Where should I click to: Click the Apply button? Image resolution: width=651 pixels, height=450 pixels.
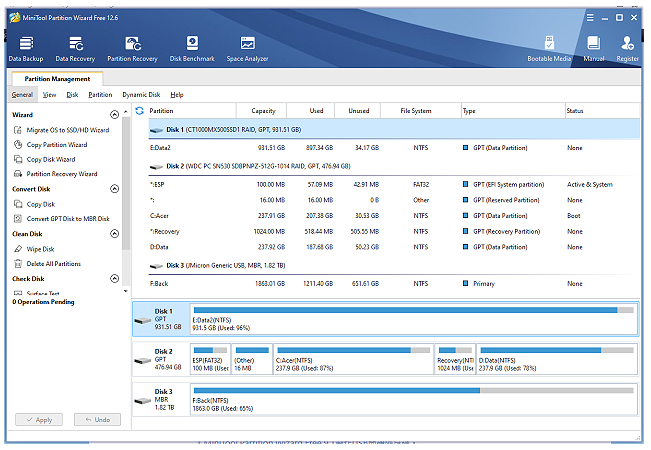(x=39, y=419)
